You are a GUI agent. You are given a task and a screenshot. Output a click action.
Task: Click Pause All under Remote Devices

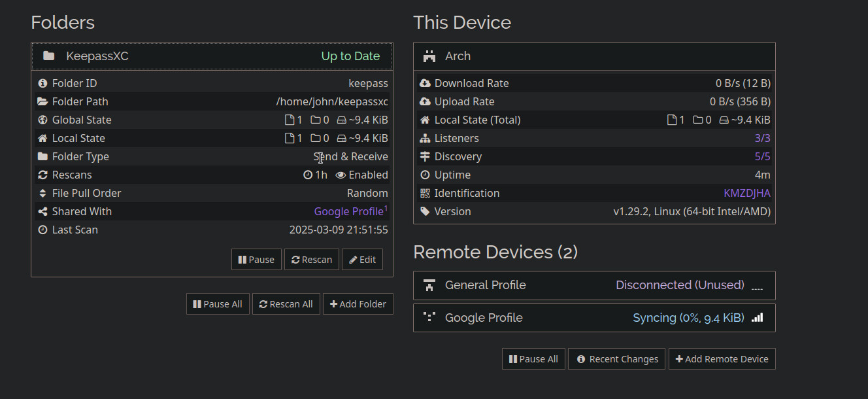coord(533,359)
